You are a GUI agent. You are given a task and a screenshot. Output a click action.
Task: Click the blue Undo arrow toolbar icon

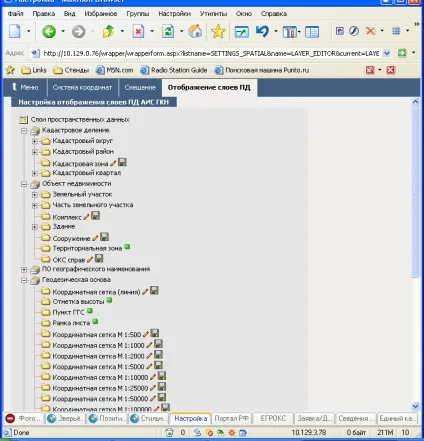click(262, 32)
